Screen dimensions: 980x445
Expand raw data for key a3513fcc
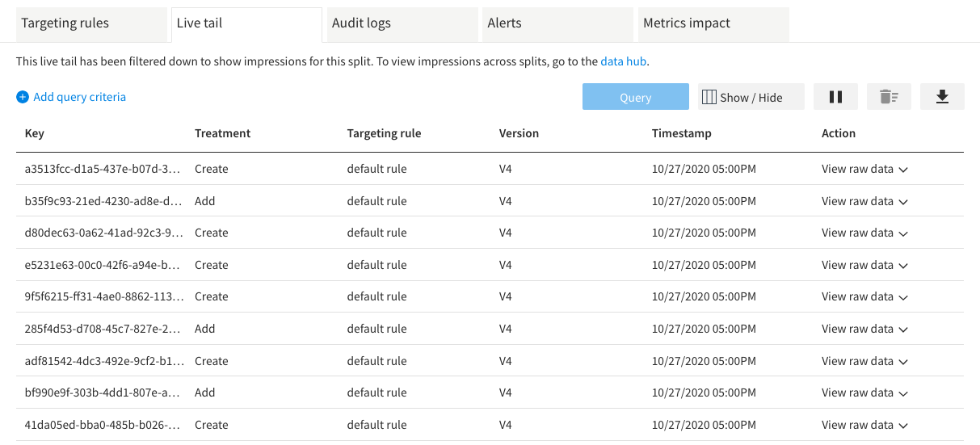pos(864,169)
